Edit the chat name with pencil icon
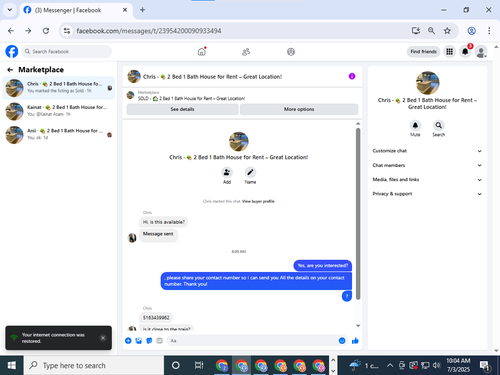Screen dimensions: 500x375 (250, 172)
